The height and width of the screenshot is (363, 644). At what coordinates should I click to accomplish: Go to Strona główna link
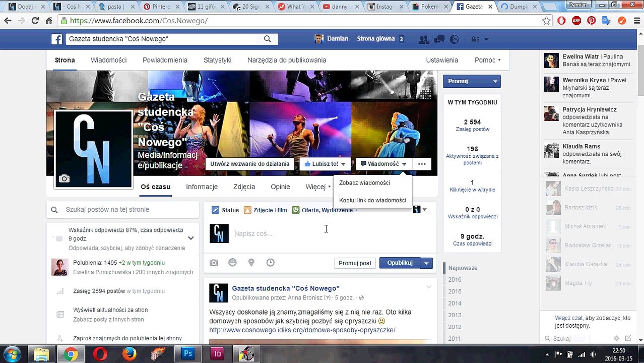[x=376, y=39]
